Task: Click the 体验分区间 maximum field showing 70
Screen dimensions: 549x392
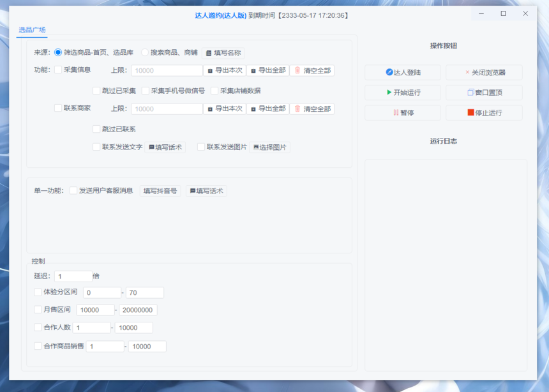Action: tap(145, 292)
